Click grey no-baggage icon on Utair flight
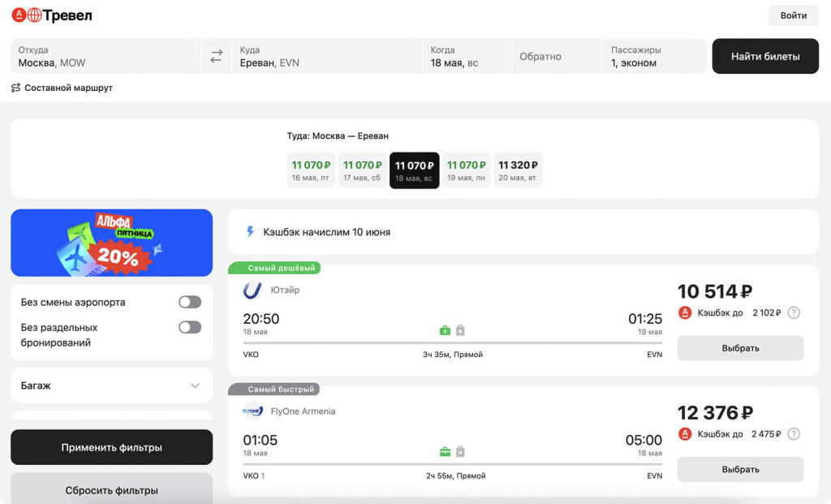This screenshot has height=504, width=831. [x=461, y=330]
